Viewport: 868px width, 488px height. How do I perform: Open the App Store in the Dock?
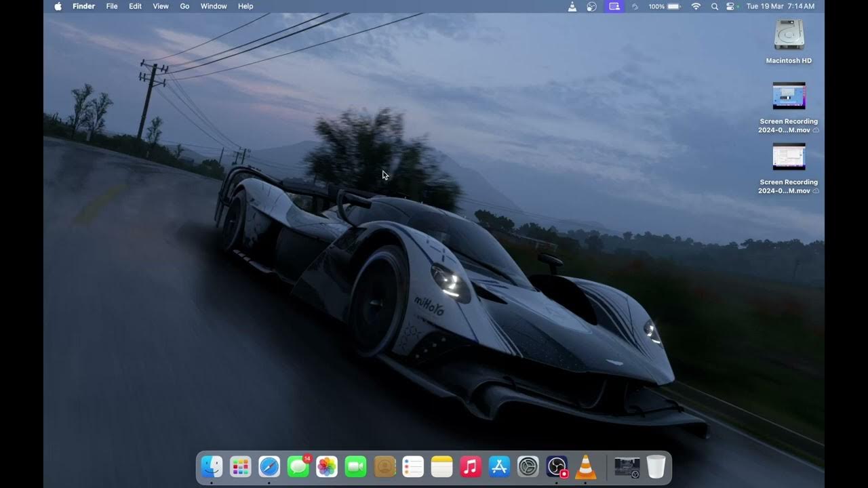pyautogui.click(x=499, y=466)
